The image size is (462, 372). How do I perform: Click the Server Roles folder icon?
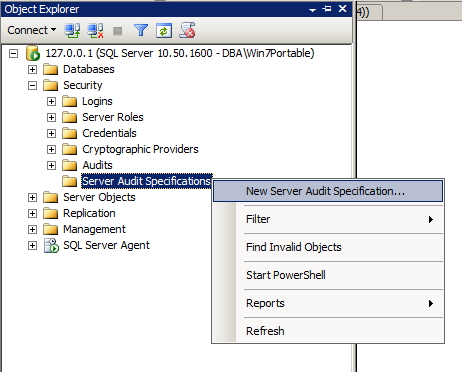click(x=70, y=117)
